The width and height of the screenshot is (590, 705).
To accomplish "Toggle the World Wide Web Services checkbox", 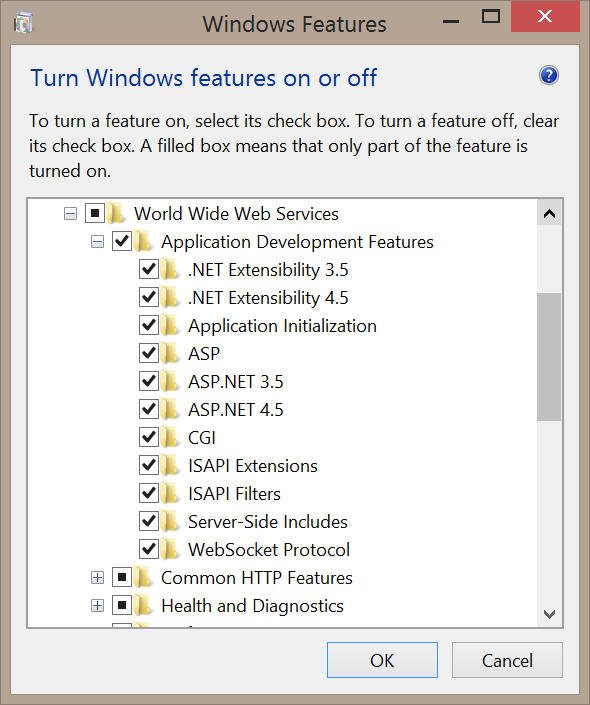I will pyautogui.click(x=95, y=213).
